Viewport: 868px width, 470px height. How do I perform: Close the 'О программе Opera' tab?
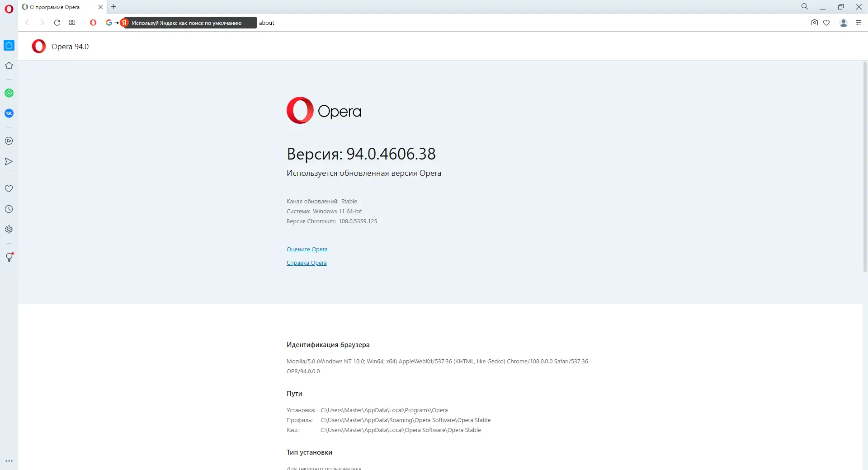pos(100,7)
